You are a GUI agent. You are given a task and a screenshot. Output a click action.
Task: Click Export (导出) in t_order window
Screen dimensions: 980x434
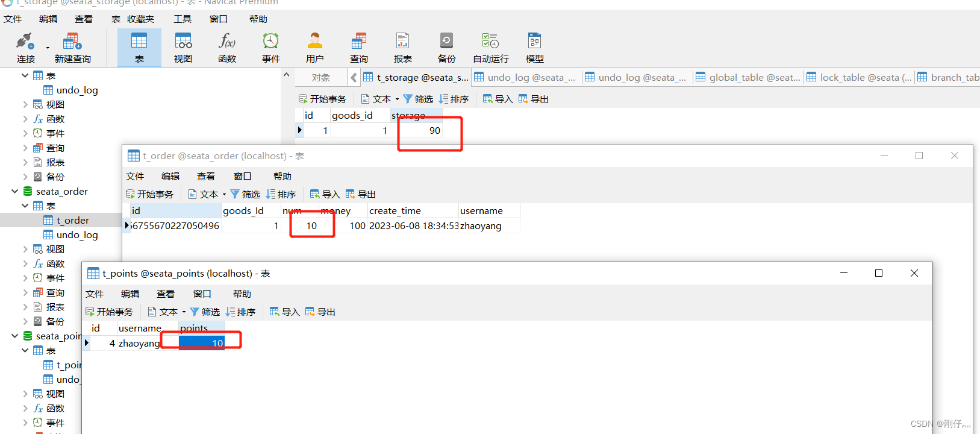[360, 194]
